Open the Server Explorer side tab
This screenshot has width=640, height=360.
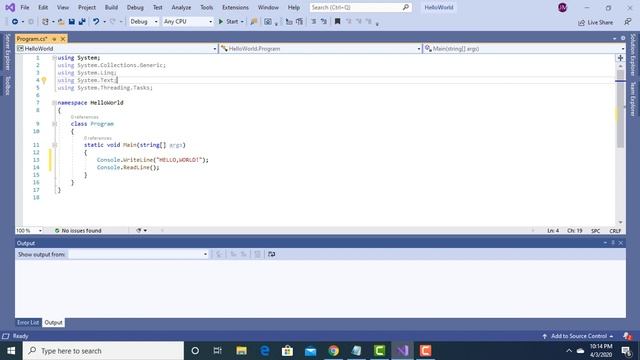click(x=7, y=52)
